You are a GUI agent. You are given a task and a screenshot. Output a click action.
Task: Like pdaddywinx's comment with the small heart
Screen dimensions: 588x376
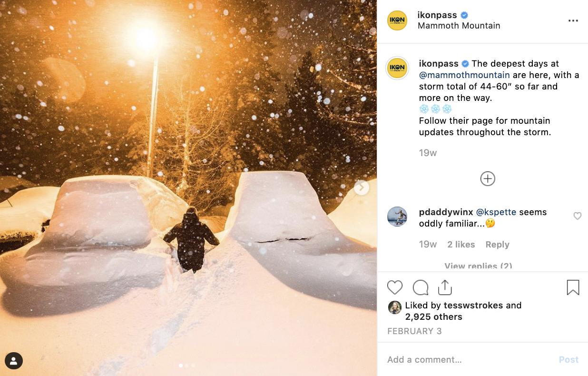click(x=578, y=216)
